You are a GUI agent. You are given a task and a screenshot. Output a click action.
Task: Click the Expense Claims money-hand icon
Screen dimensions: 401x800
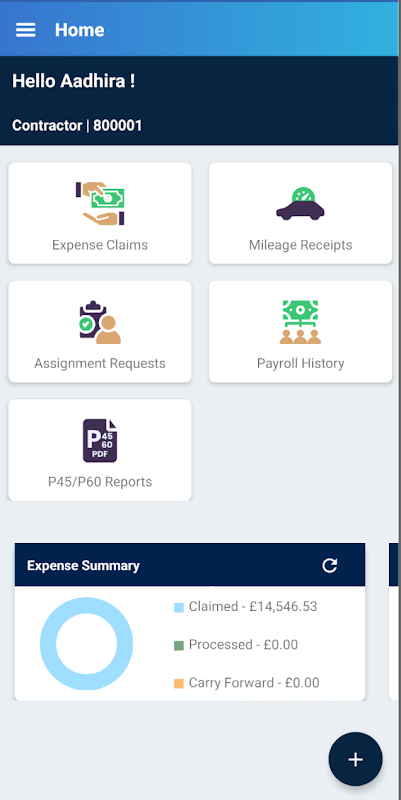pyautogui.click(x=100, y=203)
